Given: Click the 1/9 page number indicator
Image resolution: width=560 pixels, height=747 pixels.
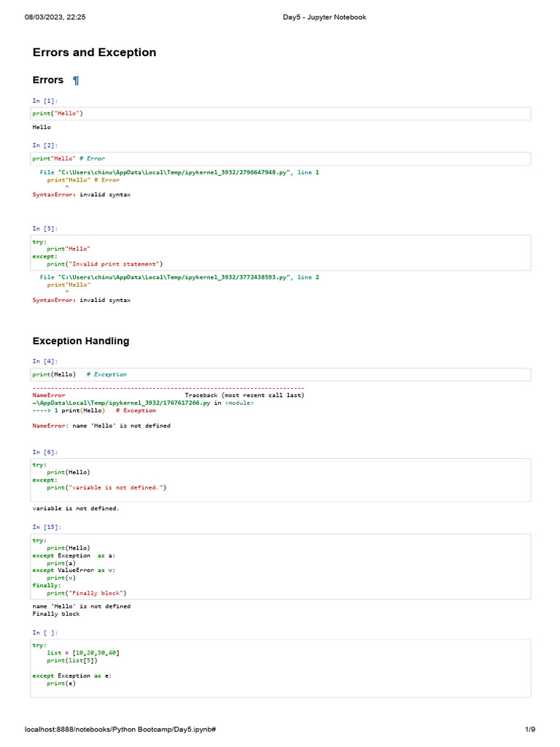Looking at the screenshot, I should (530, 729).
